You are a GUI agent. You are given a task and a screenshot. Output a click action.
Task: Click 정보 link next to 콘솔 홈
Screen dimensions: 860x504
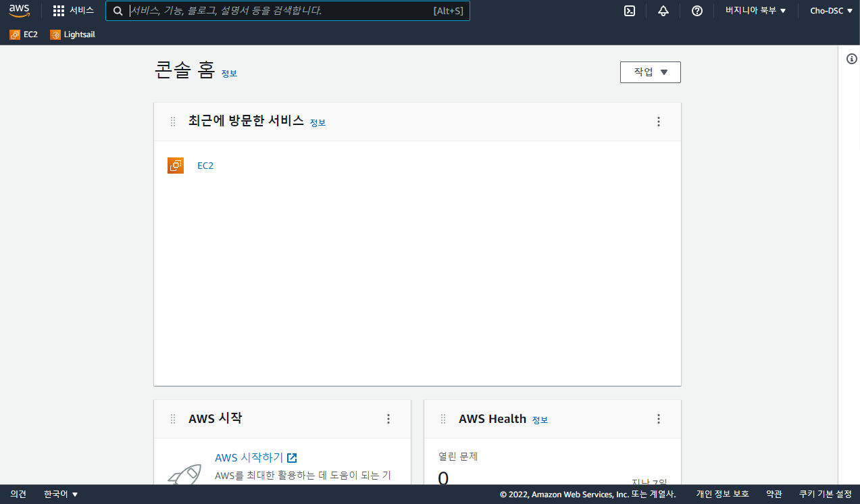(x=229, y=73)
